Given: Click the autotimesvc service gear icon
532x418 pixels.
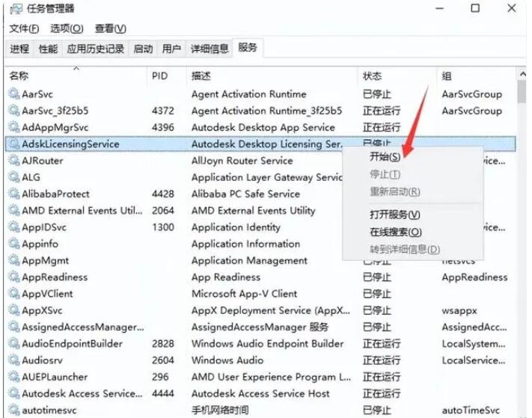Looking at the screenshot, I should pos(14,410).
